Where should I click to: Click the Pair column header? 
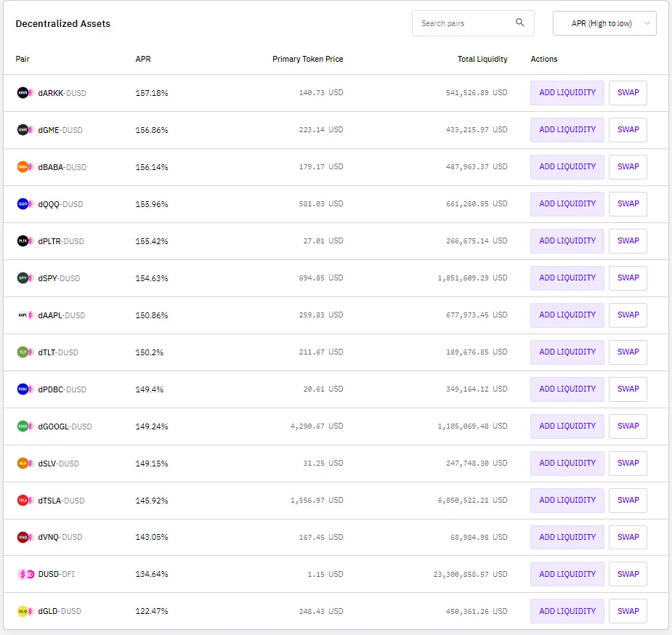23,59
